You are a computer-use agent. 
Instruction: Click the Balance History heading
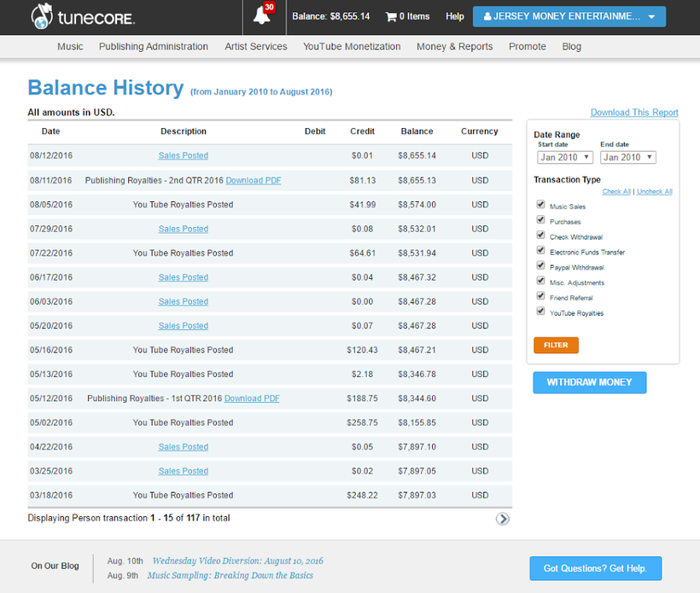point(106,88)
